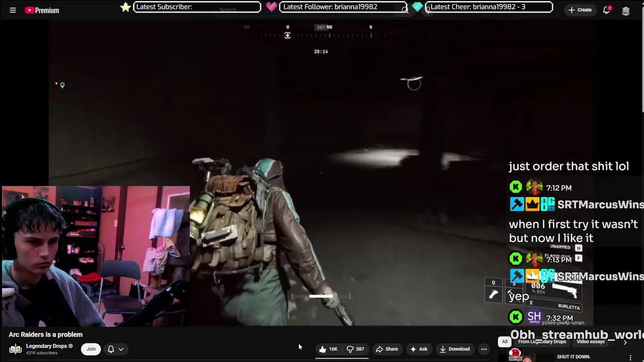Viewport: 644px width, 362px height.
Task: Go to YouTube Premium home logo
Action: click(x=42, y=10)
